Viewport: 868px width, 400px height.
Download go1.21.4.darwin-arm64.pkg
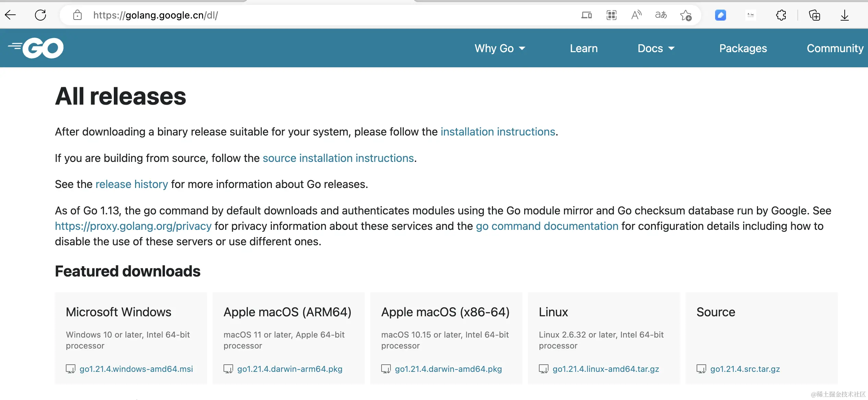(290, 369)
